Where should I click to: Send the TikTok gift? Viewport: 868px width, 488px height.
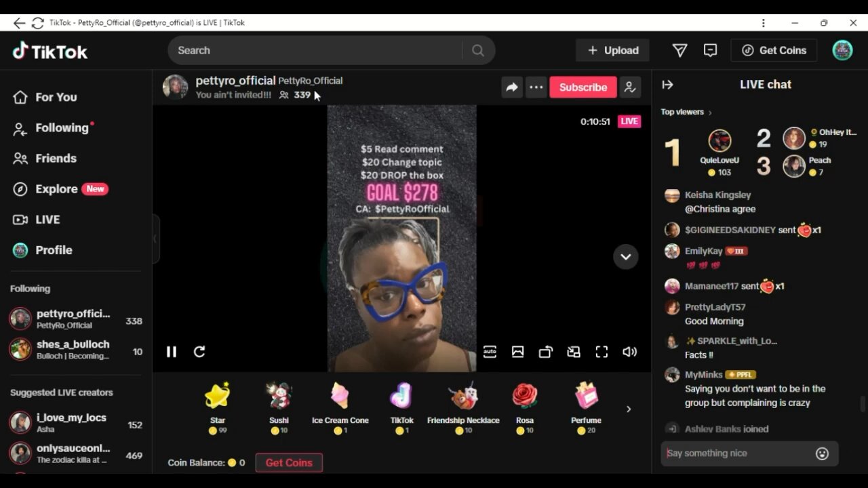(401, 408)
